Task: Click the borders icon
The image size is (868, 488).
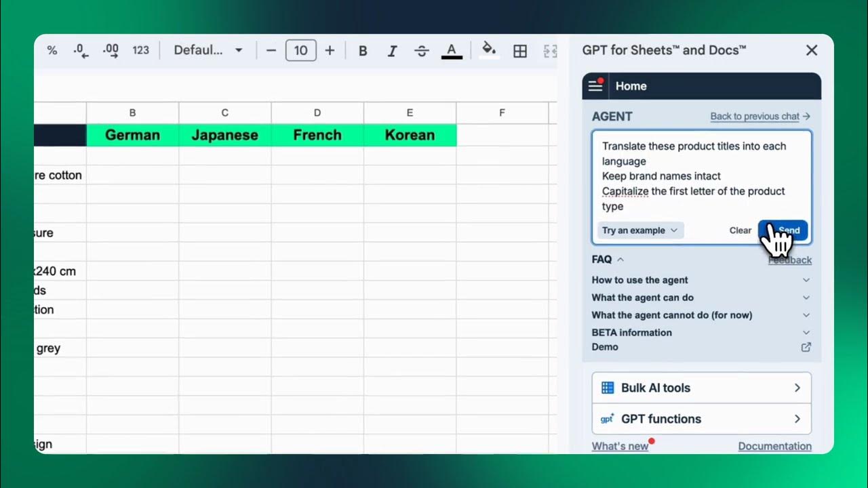Action: pos(520,51)
